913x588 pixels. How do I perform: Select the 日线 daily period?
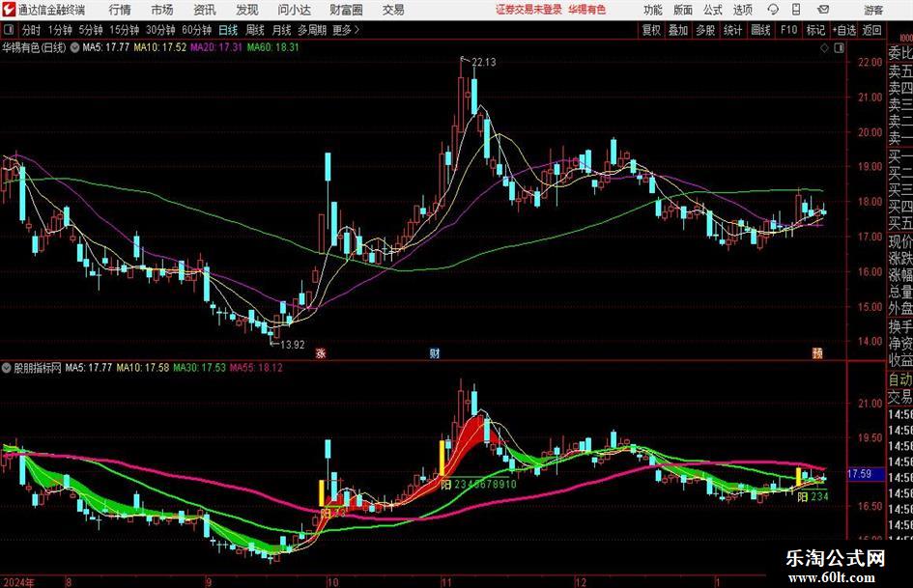click(x=228, y=30)
